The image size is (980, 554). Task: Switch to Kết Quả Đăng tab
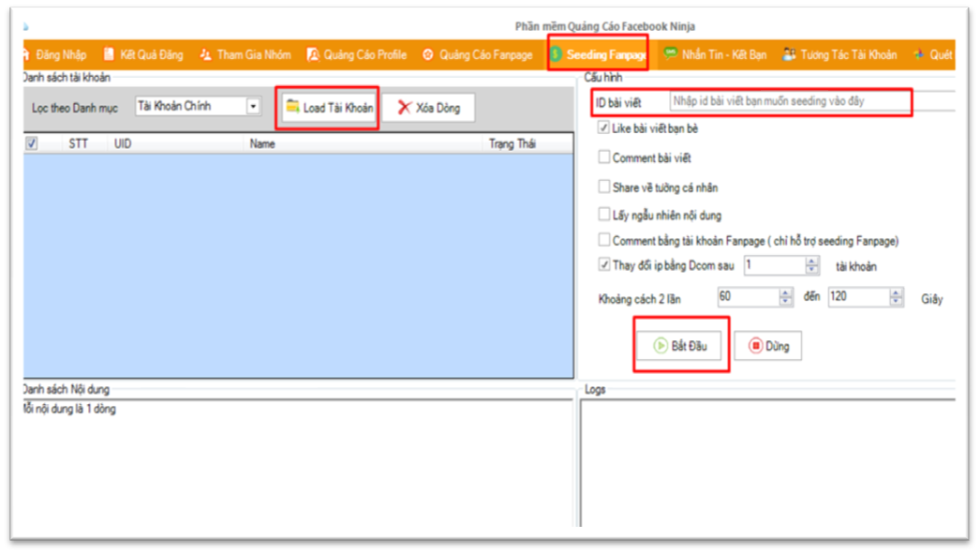(143, 55)
